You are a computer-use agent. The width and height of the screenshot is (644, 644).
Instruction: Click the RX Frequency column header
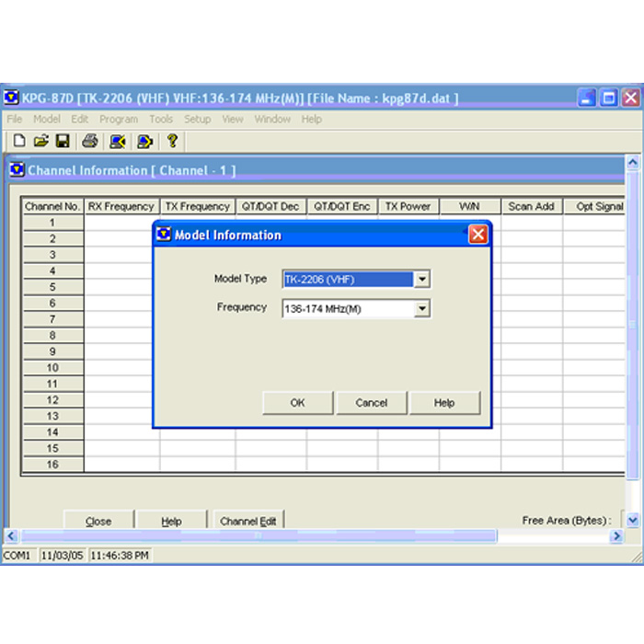[x=121, y=206]
